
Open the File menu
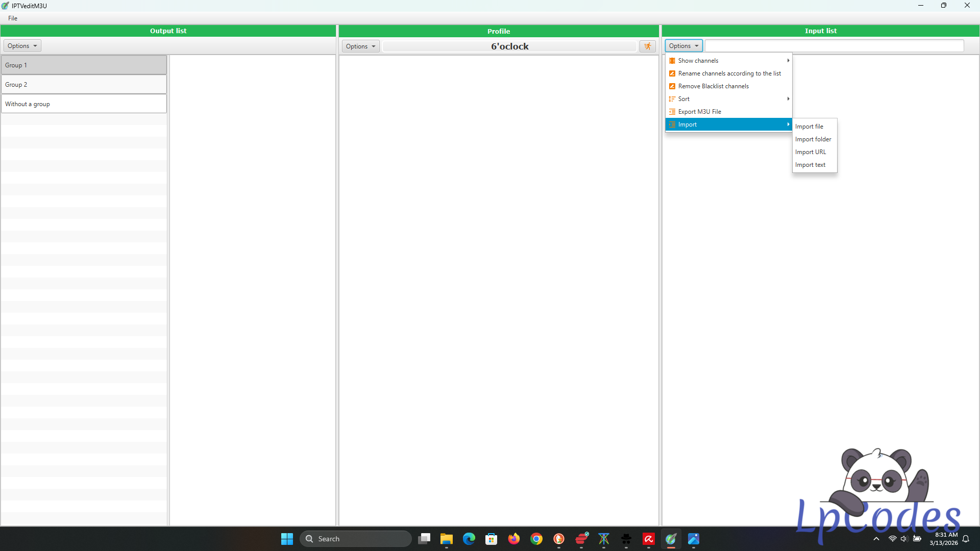point(13,18)
